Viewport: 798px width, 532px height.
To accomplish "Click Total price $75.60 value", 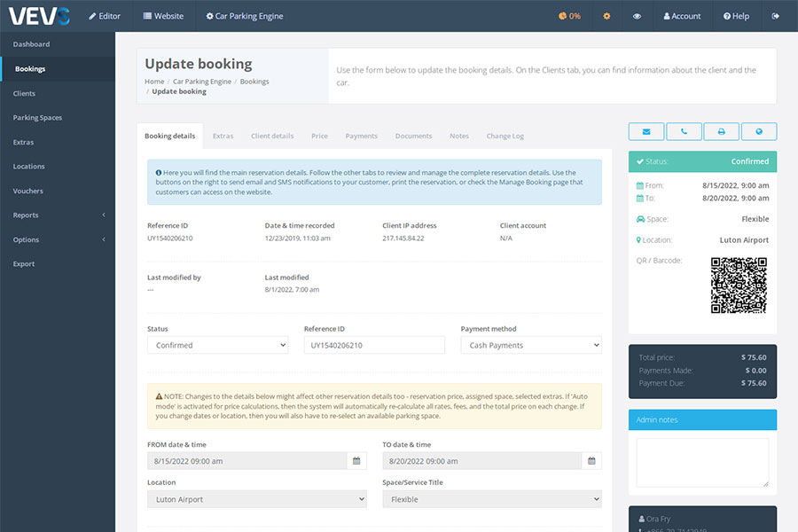I will coord(754,357).
